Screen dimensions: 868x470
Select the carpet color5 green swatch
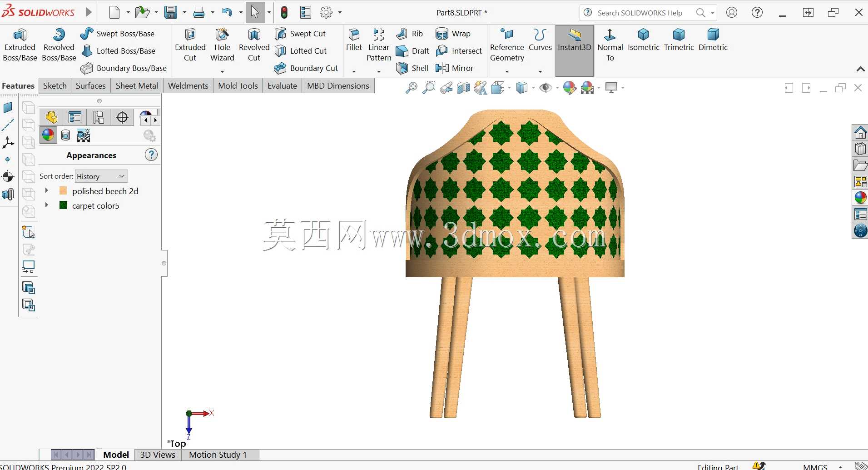point(63,205)
